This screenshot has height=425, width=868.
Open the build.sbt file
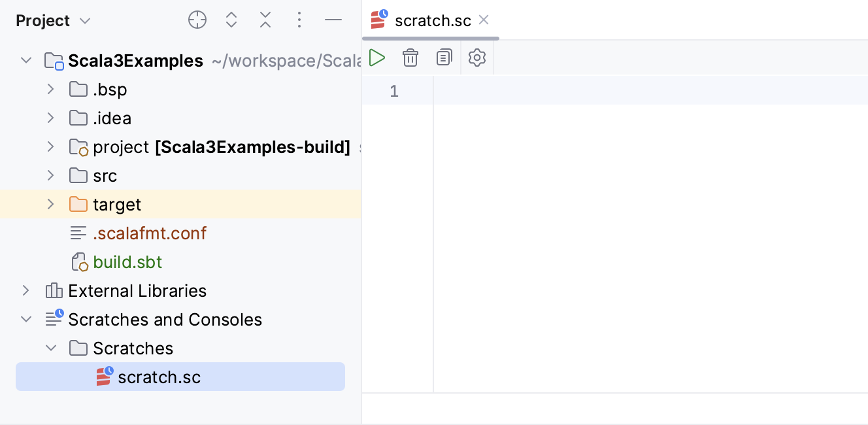tap(127, 262)
